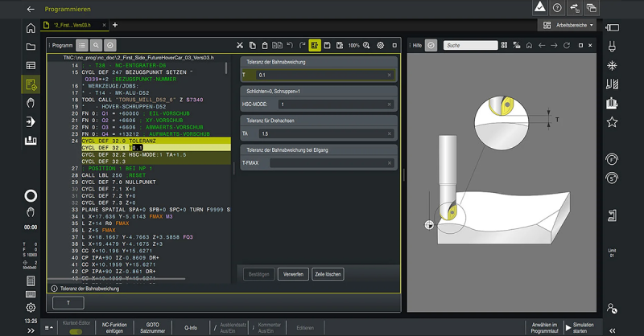Open Program Run arrow icon in sidebar
The width and height of the screenshot is (644, 336).
[x=31, y=122]
